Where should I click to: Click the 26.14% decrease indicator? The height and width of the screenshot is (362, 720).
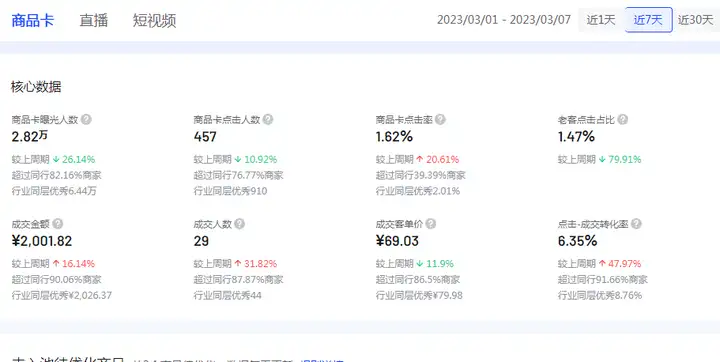point(73,160)
